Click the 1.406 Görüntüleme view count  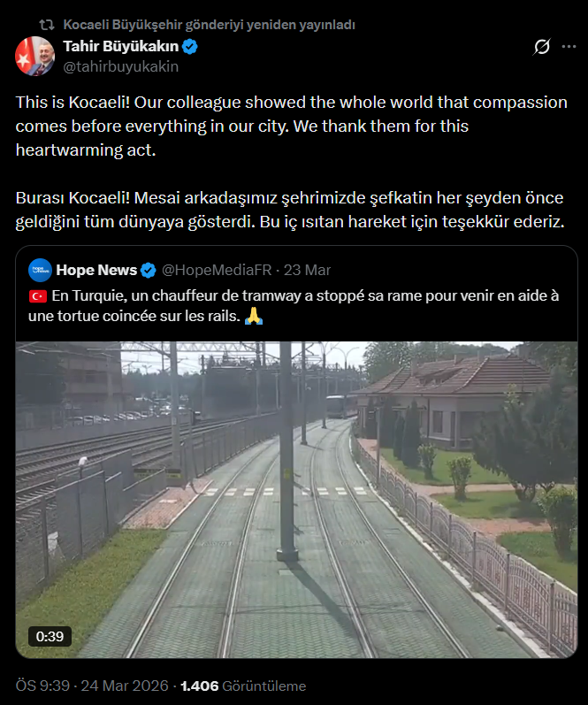pos(243,686)
